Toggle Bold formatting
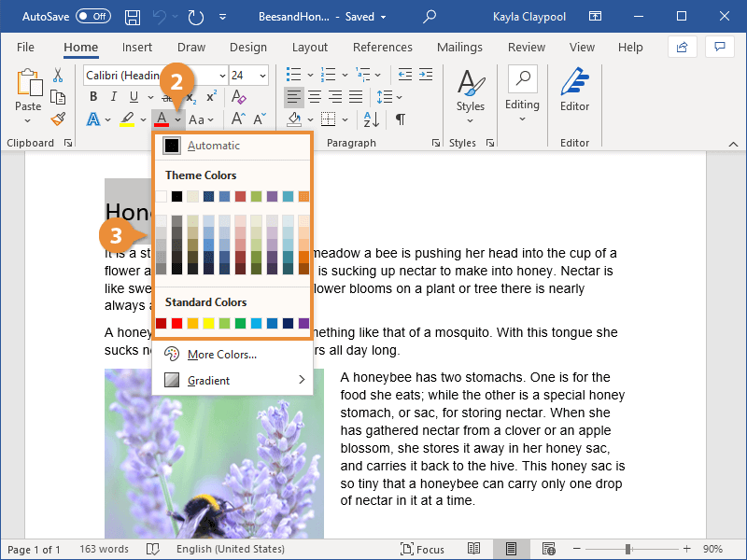This screenshot has height=560, width=747. point(93,97)
